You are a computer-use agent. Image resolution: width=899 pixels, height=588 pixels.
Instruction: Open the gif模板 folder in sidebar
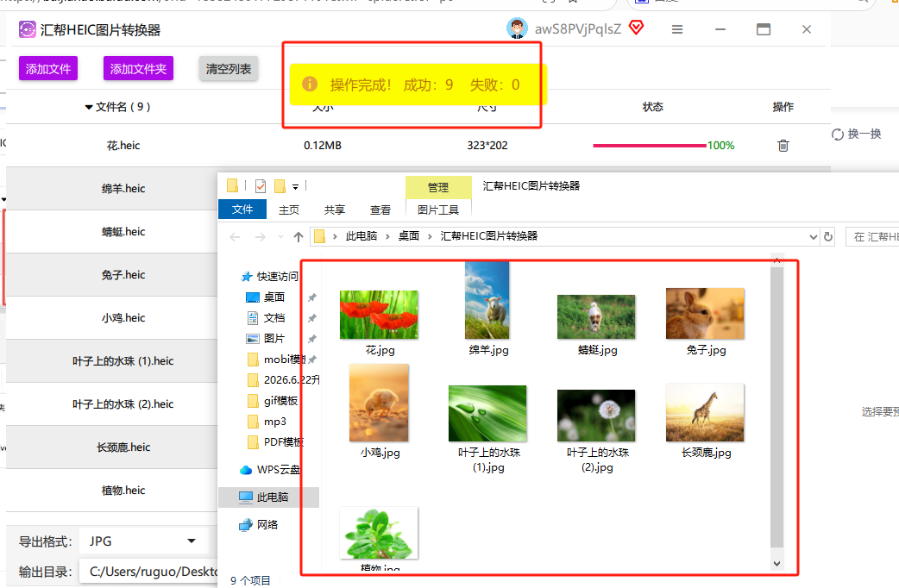point(273,401)
